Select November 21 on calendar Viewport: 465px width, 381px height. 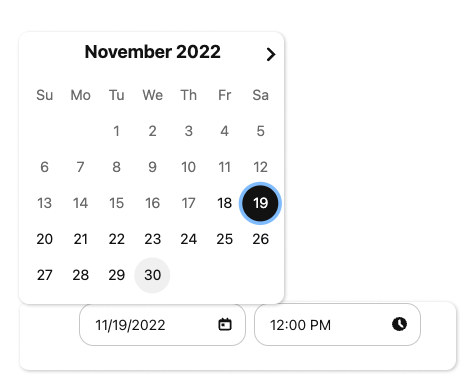tap(80, 239)
